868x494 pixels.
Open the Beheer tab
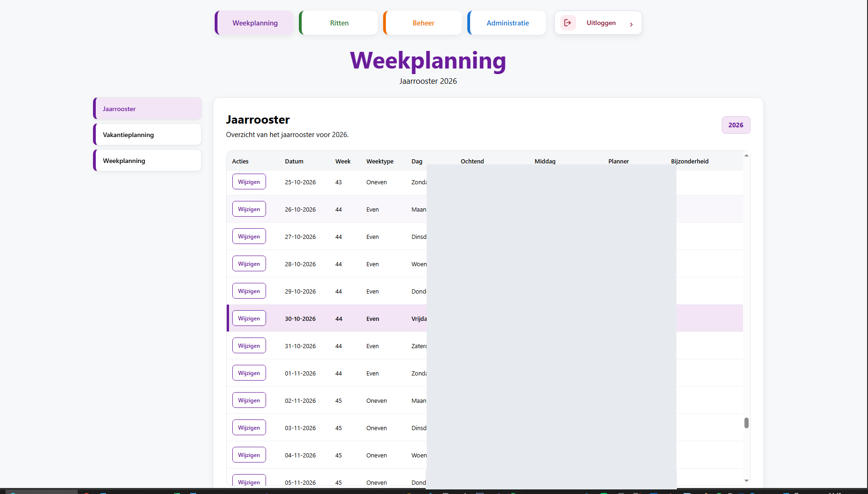click(x=422, y=23)
